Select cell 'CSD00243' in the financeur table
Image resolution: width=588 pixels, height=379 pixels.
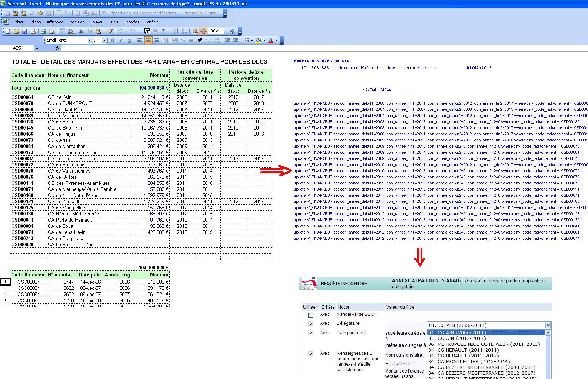(28, 238)
